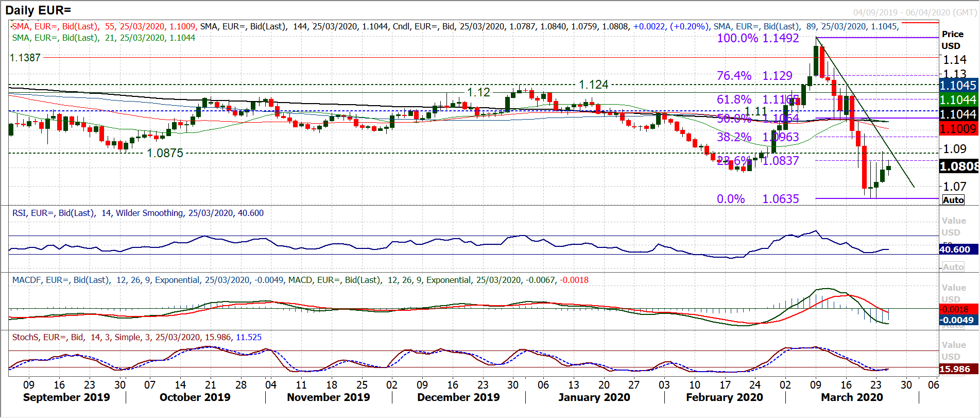The image size is (980, 418).
Task: Click the 1.124 resistance level label
Action: pos(594,85)
